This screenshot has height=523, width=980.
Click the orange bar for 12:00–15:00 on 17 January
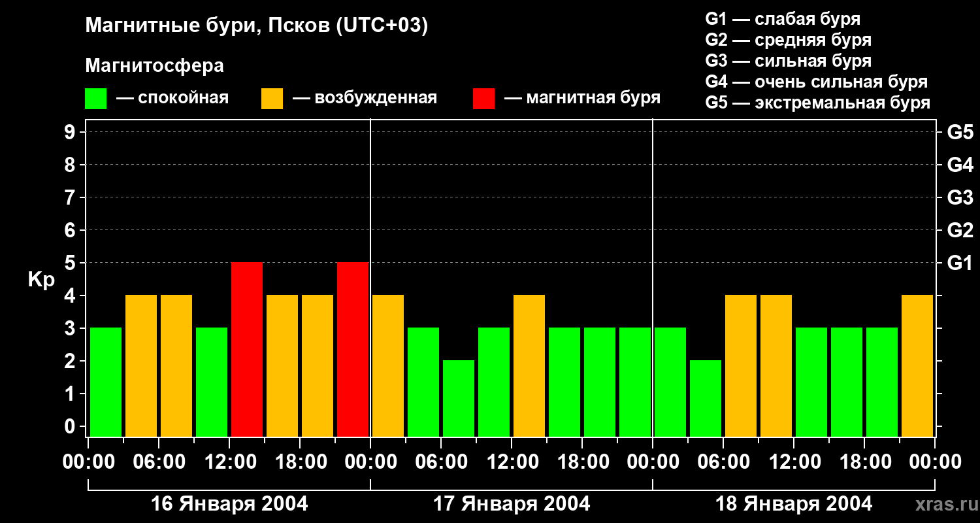[x=529, y=365]
